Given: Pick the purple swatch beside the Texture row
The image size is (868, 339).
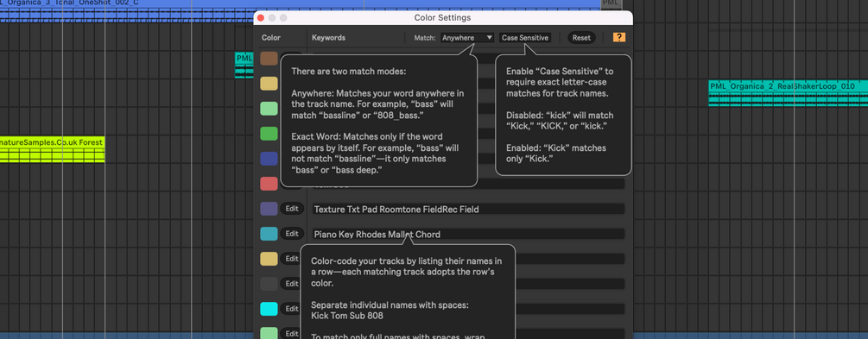Looking at the screenshot, I should tap(269, 209).
